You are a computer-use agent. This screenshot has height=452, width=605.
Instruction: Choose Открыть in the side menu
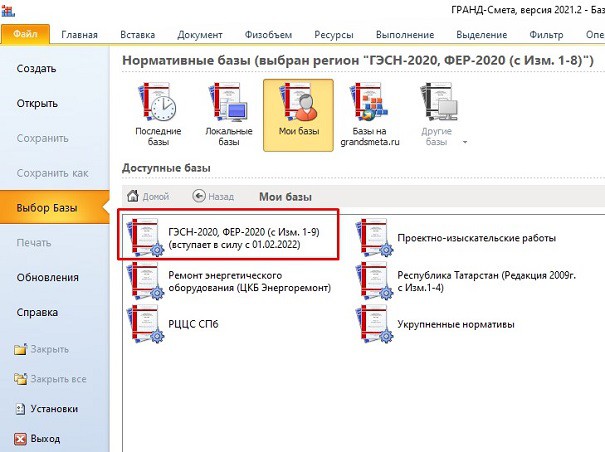[37, 103]
